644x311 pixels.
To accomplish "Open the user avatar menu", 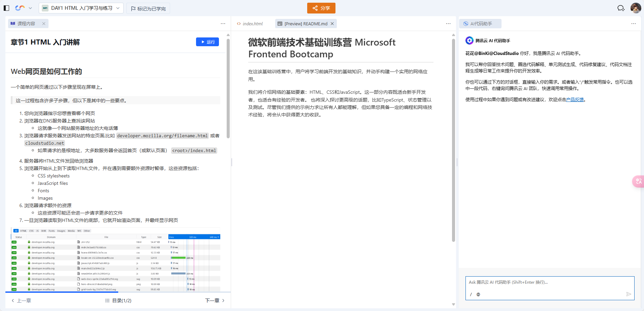I will point(636,8).
